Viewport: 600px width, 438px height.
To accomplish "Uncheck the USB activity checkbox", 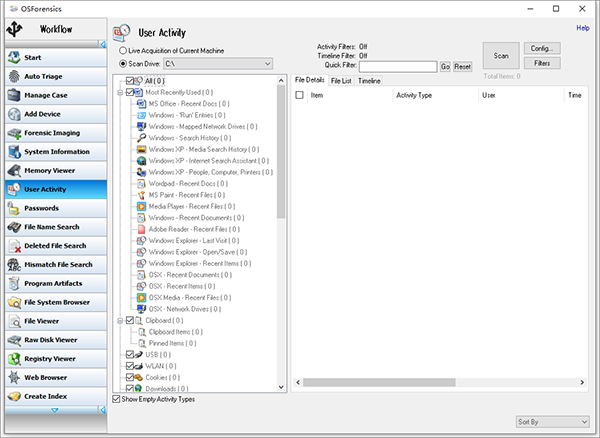I will click(129, 354).
